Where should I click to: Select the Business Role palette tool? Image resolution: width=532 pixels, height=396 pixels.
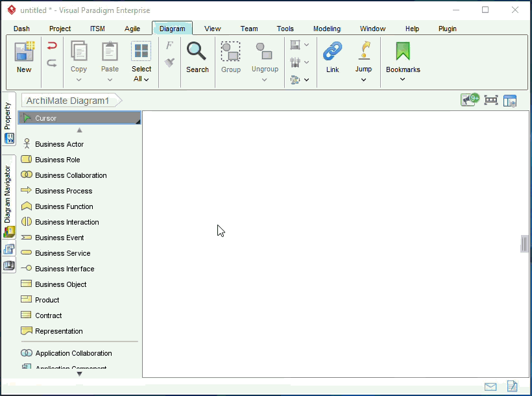pyautogui.click(x=79, y=160)
